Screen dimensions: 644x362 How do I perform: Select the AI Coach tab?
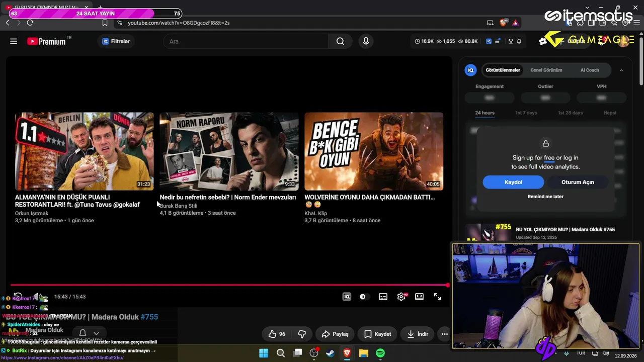[590, 70]
